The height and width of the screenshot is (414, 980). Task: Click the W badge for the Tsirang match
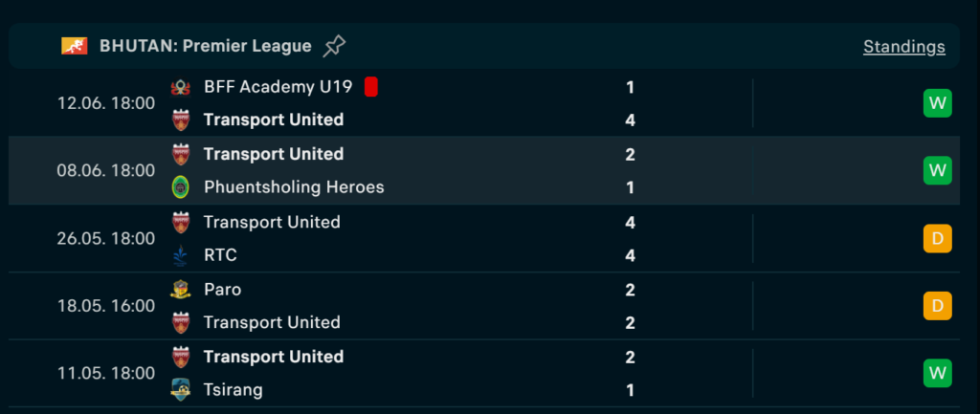click(x=938, y=374)
